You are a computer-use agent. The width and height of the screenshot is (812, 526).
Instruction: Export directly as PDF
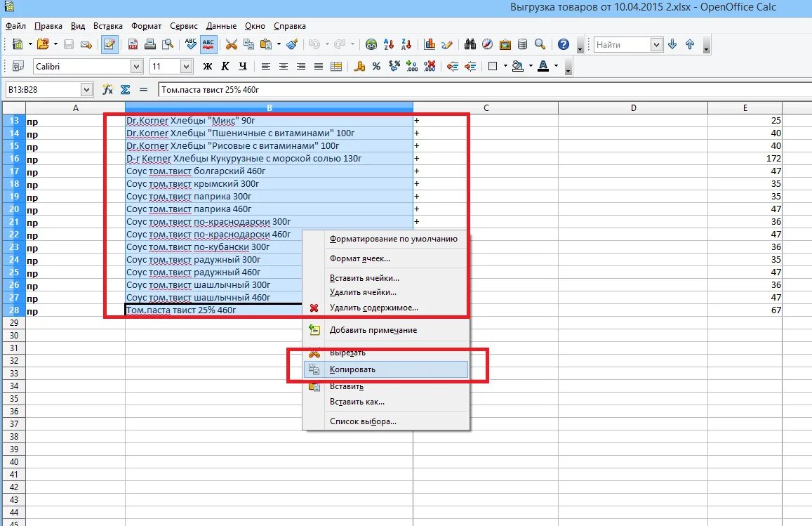point(133,44)
